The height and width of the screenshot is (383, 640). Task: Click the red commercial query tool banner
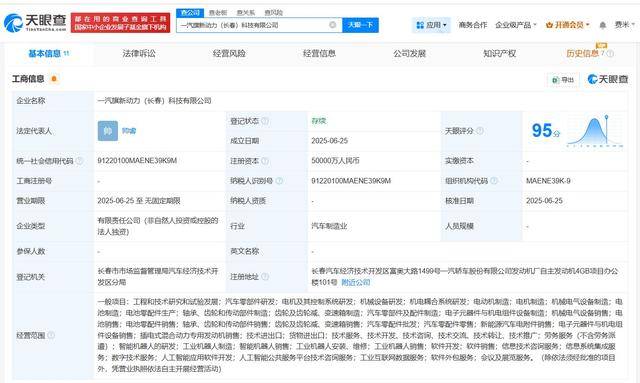tap(120, 23)
